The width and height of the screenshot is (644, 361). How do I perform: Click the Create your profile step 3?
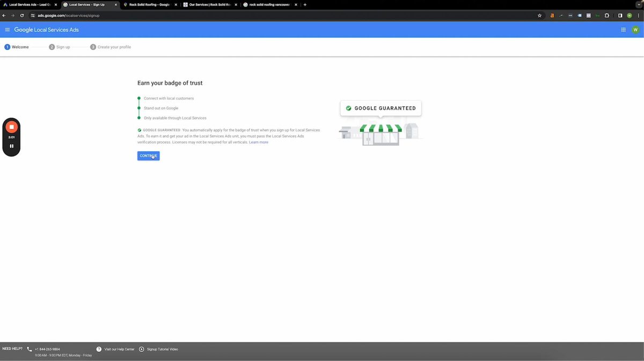tap(111, 47)
